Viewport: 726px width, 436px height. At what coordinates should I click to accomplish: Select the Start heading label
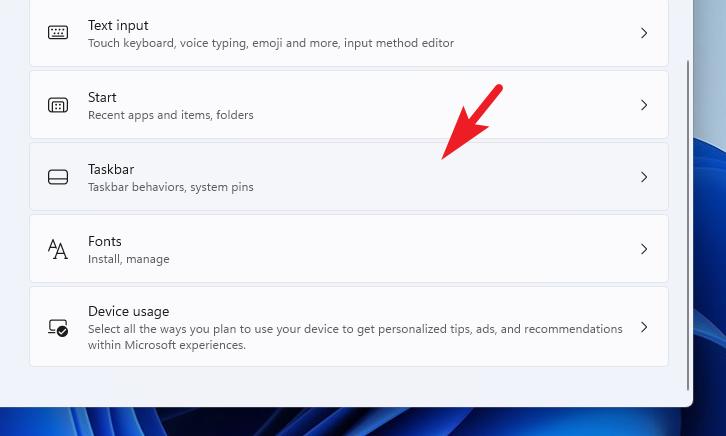coord(102,97)
